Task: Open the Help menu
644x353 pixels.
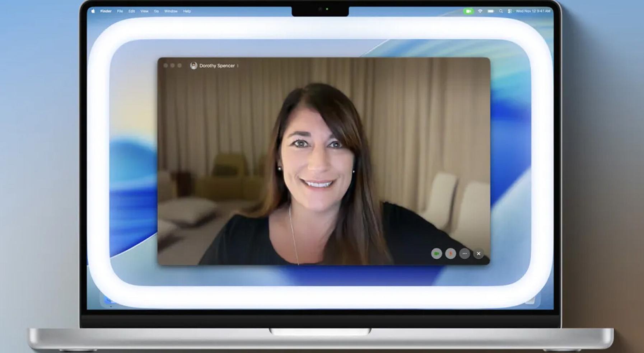Action: (x=187, y=11)
